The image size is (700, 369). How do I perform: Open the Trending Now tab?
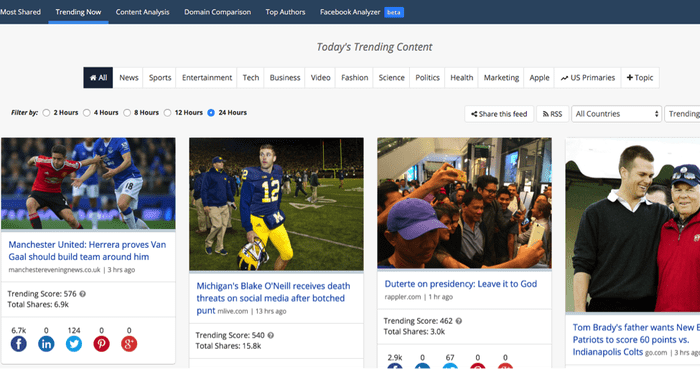click(78, 12)
